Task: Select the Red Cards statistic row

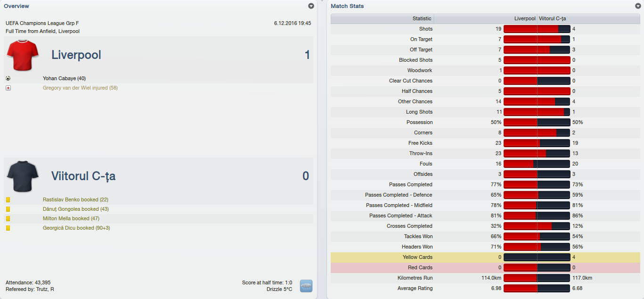Action: click(420, 267)
